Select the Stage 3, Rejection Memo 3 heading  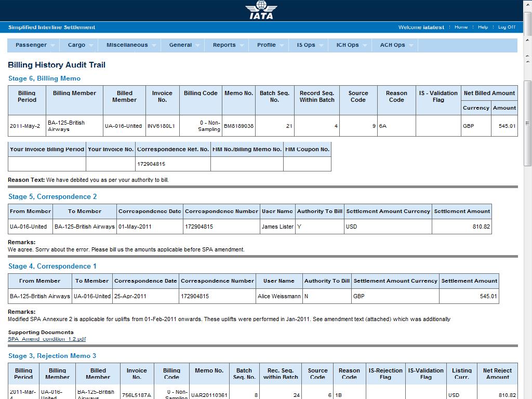[52, 356]
